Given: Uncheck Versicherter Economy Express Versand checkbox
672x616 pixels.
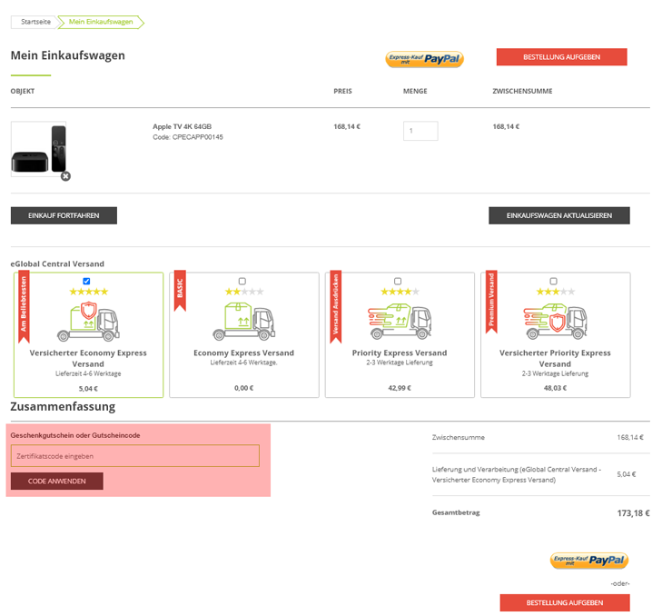Looking at the screenshot, I should click(x=86, y=282).
